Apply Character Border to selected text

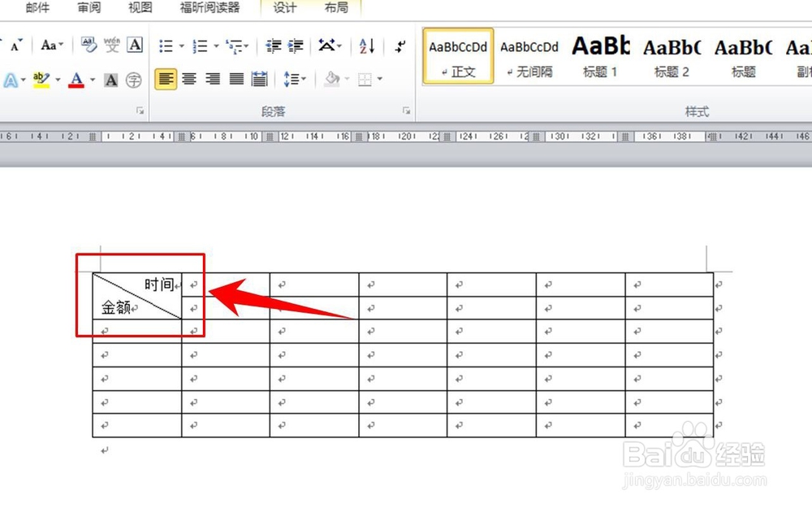tap(135, 44)
